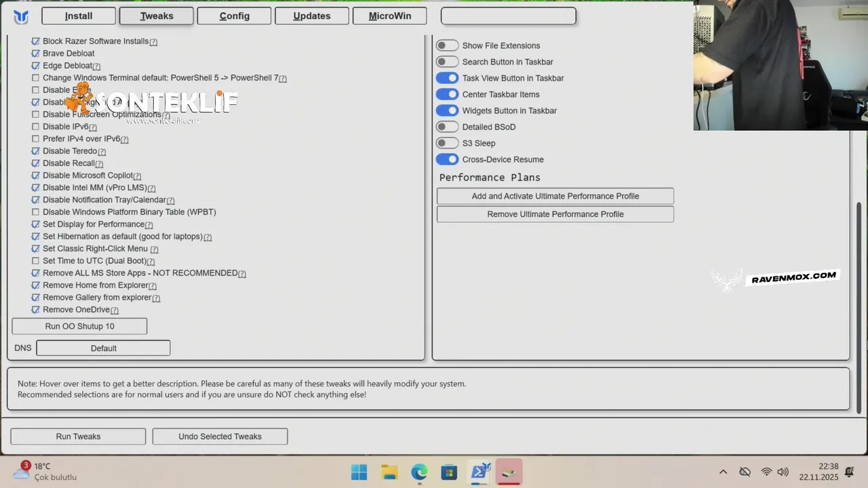868x488 pixels.
Task: Uncheck the Disable Recall checkbox
Action: [36, 163]
